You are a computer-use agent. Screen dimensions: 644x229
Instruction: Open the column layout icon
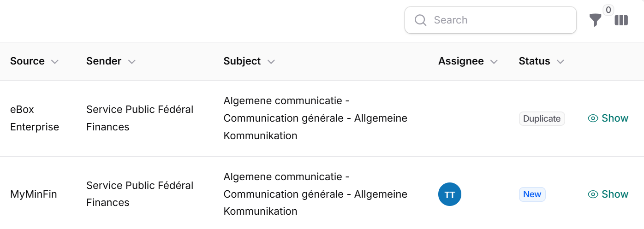[x=621, y=20]
